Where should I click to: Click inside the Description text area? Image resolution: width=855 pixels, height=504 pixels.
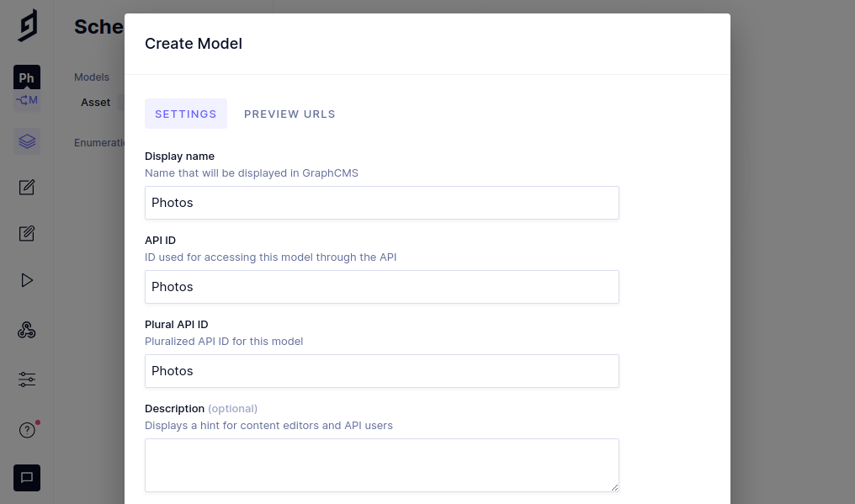coord(382,464)
